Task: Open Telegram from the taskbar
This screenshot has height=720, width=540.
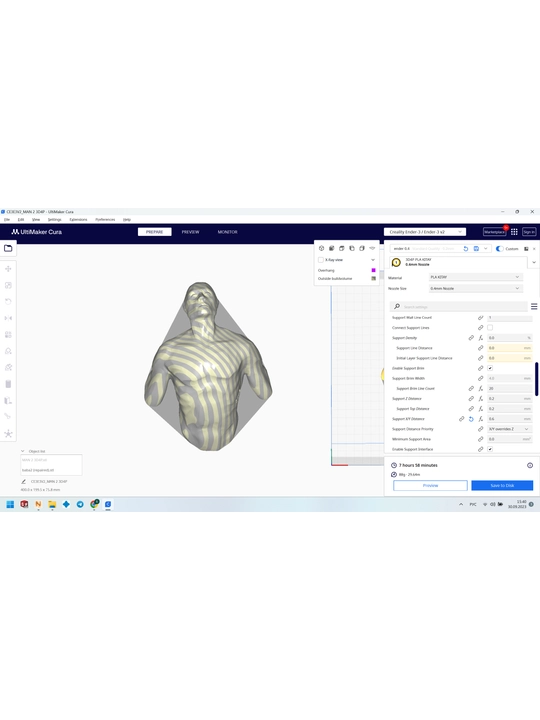Action: click(x=80, y=504)
